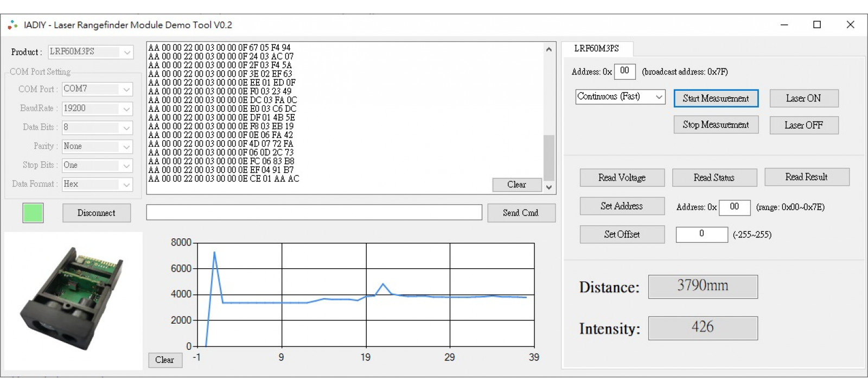Turn the Laser ON
The width and height of the screenshot is (868, 391).
803,98
